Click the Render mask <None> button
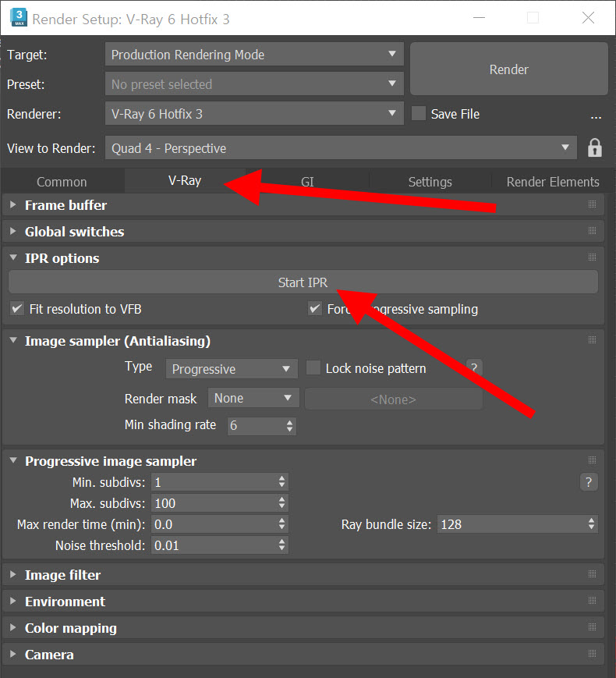 click(393, 399)
